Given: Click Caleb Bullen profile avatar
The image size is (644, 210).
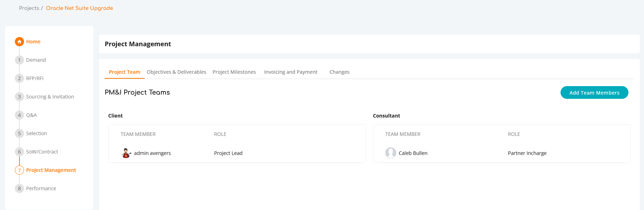Looking at the screenshot, I should coord(391,153).
